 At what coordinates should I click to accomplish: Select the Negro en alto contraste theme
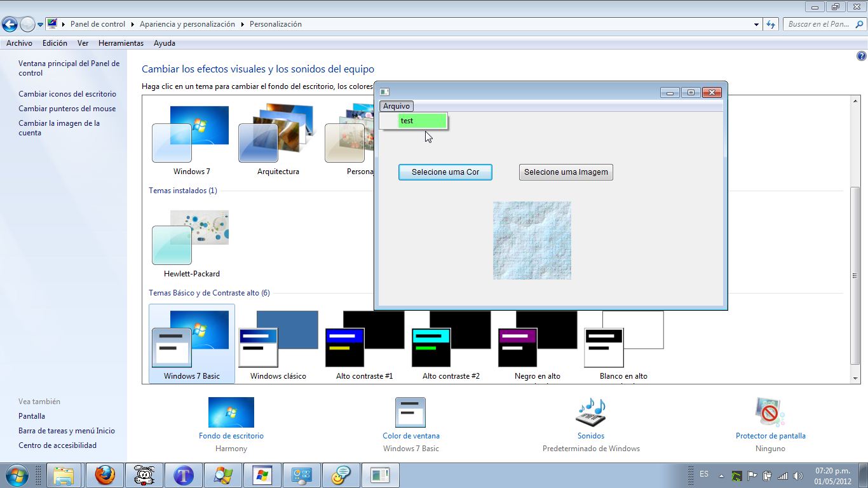pyautogui.click(x=537, y=344)
